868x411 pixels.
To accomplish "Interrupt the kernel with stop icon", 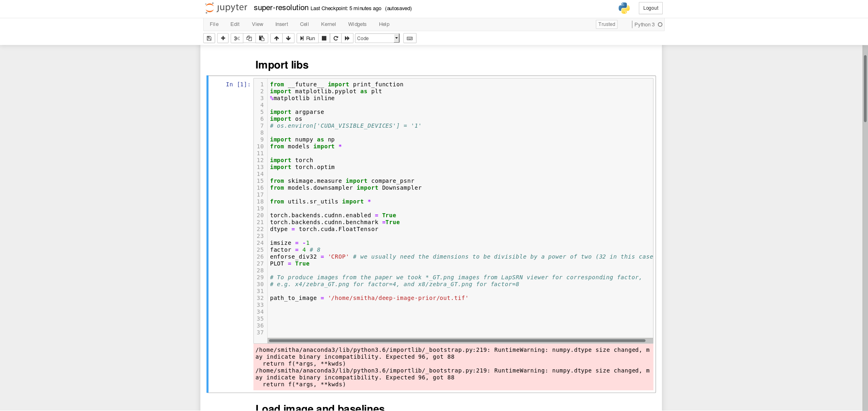I will coord(324,38).
